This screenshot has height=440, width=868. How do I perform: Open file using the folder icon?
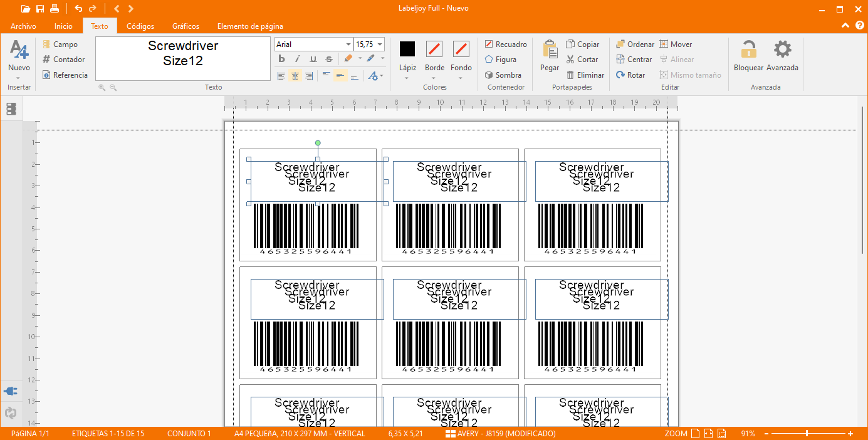[x=26, y=9]
